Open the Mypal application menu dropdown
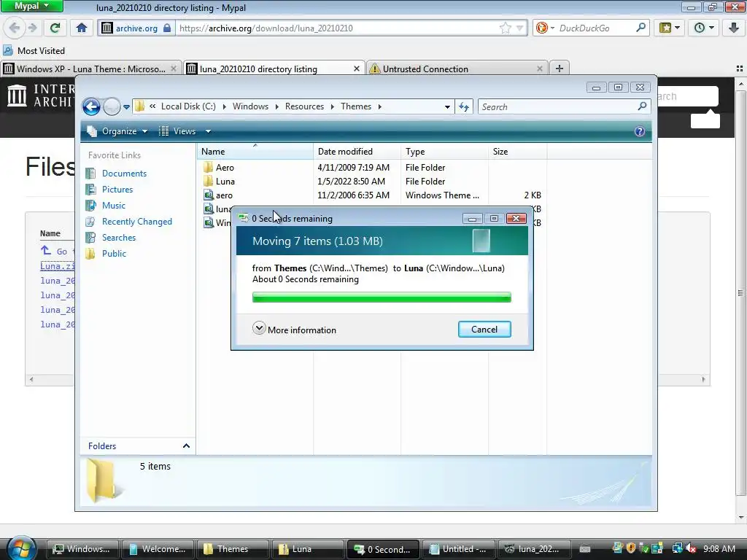 [31, 6]
